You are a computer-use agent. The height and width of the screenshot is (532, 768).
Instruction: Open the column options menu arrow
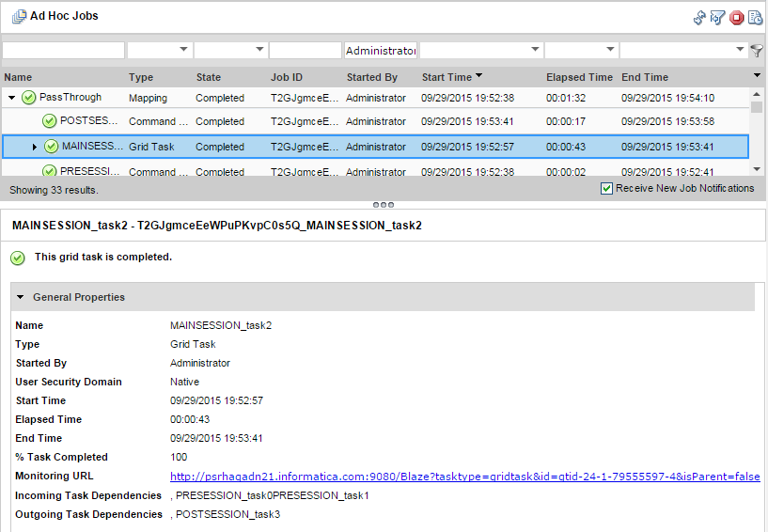click(757, 75)
